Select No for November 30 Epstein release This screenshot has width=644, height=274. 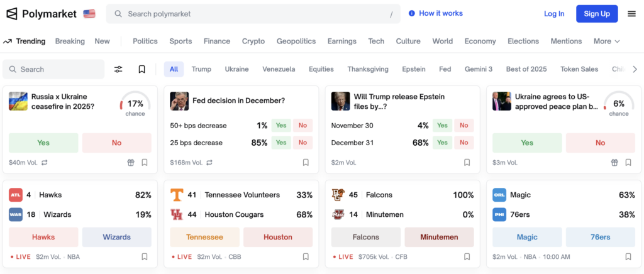[x=464, y=125]
